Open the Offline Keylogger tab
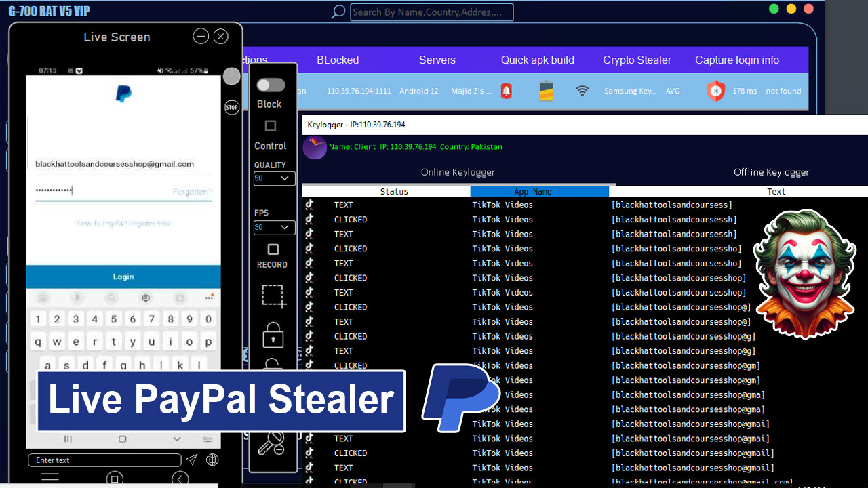The image size is (868, 488). (771, 172)
